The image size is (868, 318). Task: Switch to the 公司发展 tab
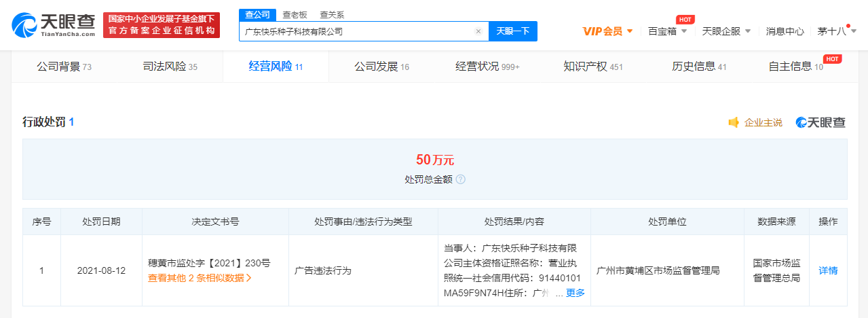[381, 67]
